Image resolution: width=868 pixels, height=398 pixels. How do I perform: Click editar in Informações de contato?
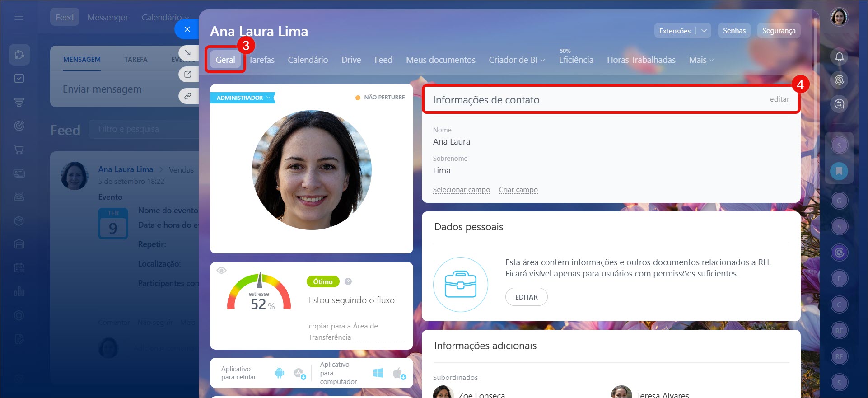click(x=779, y=99)
